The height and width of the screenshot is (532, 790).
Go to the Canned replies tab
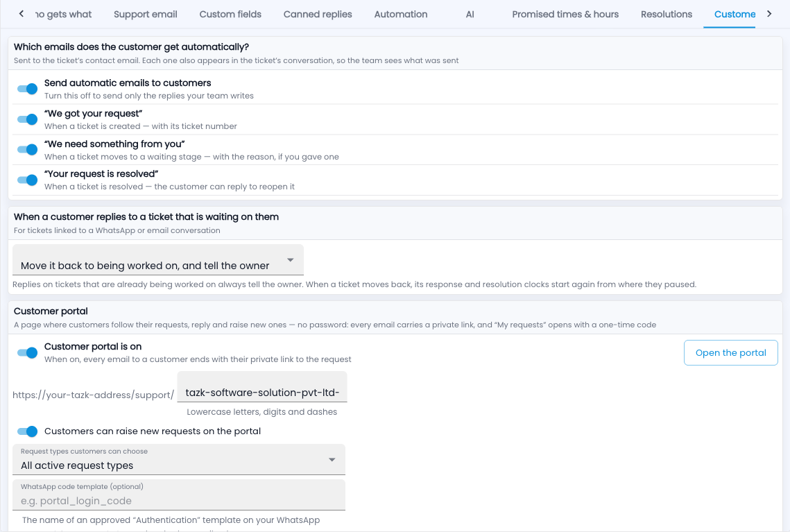click(318, 14)
